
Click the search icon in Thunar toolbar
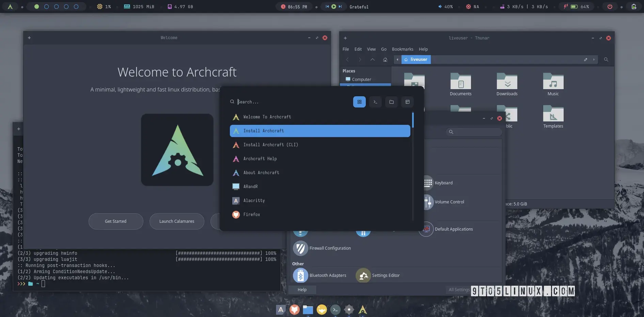pos(606,60)
